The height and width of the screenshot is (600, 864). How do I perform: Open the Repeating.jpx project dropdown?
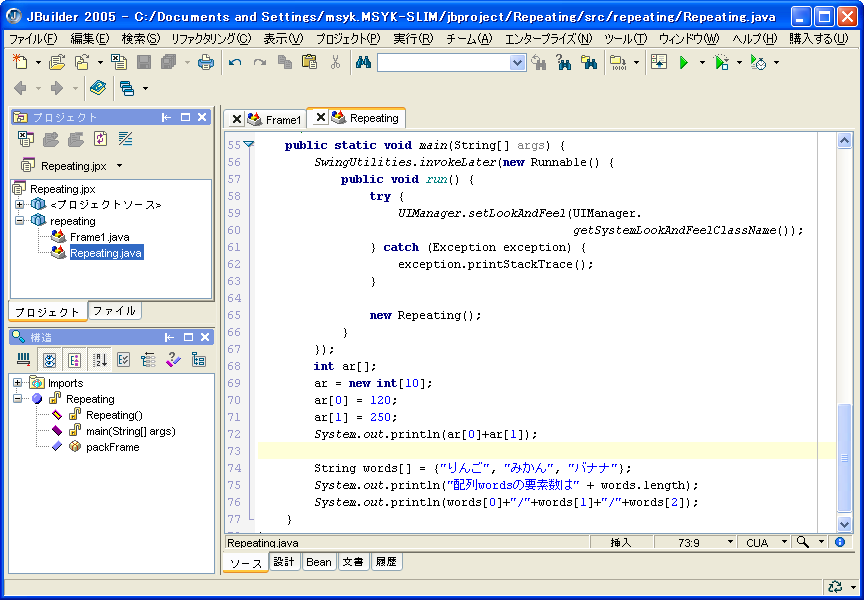[x=119, y=166]
